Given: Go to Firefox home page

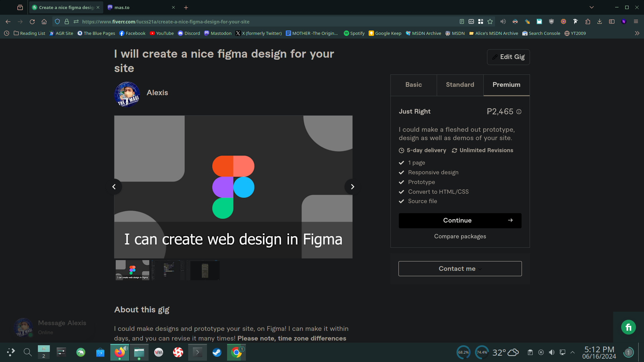Looking at the screenshot, I should tap(44, 21).
